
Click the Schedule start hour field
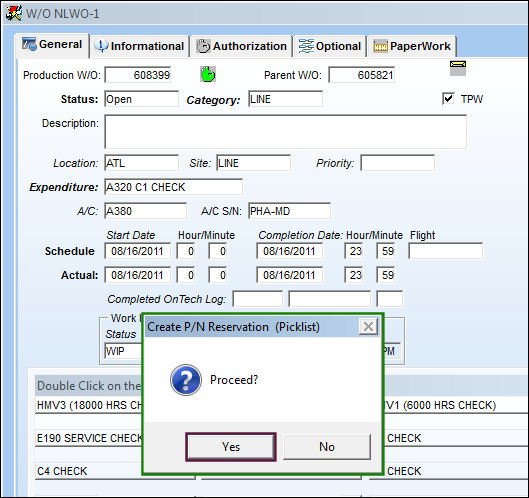(x=186, y=251)
